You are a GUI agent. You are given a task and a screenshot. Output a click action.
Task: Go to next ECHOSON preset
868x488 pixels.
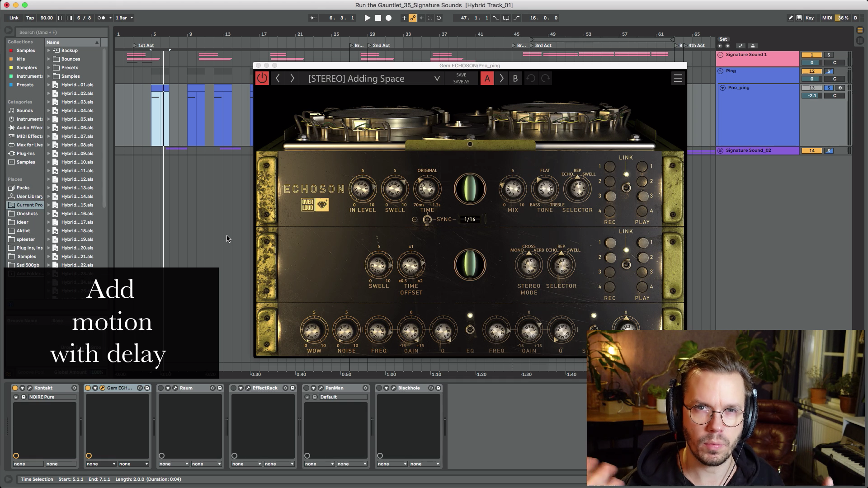point(292,78)
